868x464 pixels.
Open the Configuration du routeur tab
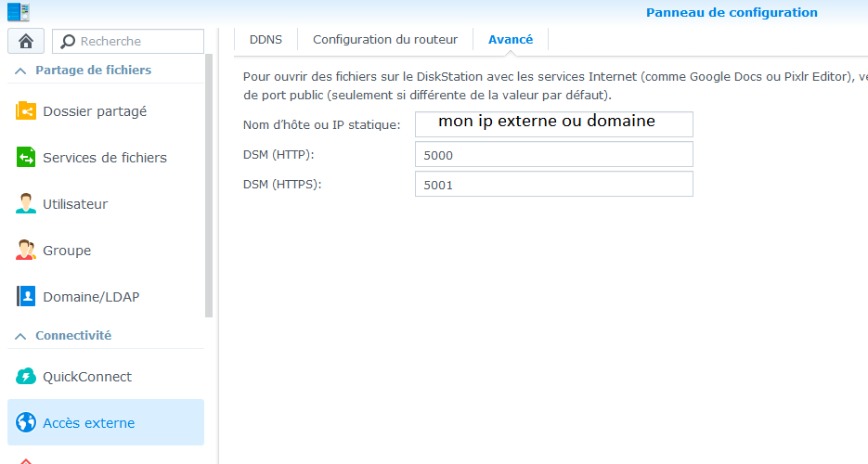click(x=385, y=40)
